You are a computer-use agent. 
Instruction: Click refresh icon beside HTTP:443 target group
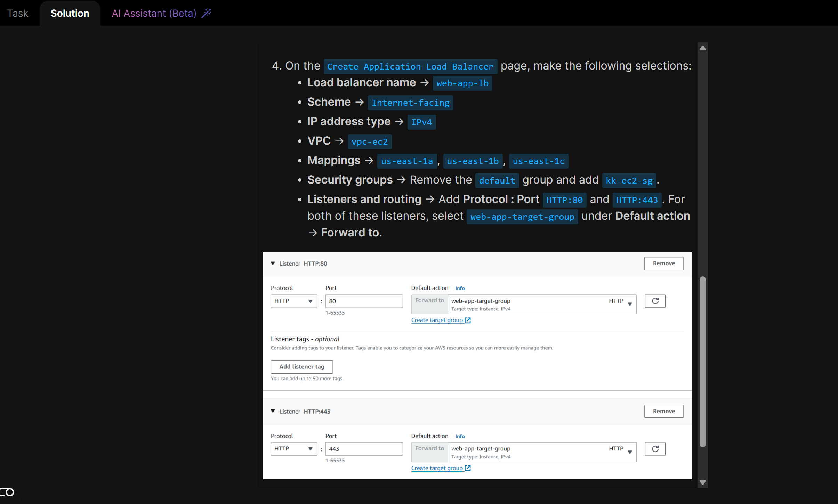pyautogui.click(x=655, y=449)
